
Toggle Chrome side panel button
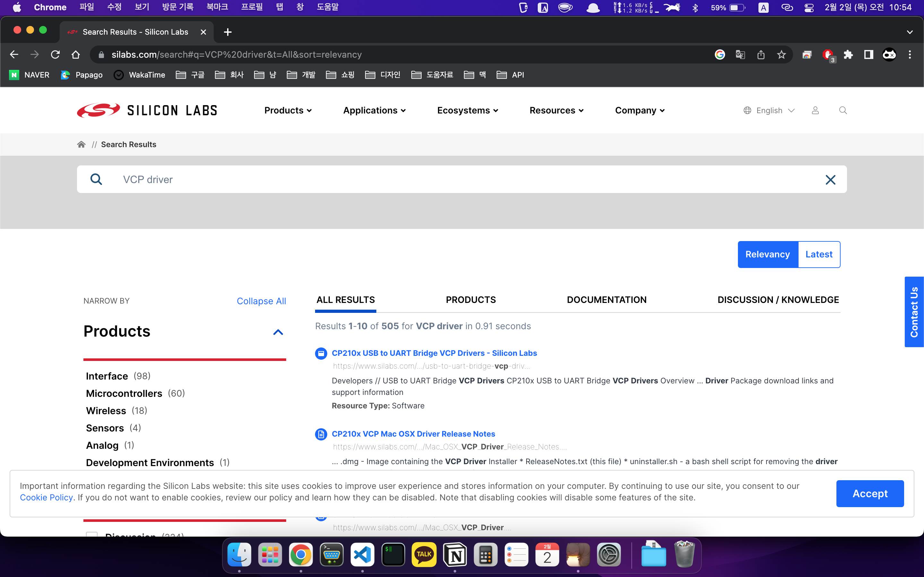[x=868, y=54]
